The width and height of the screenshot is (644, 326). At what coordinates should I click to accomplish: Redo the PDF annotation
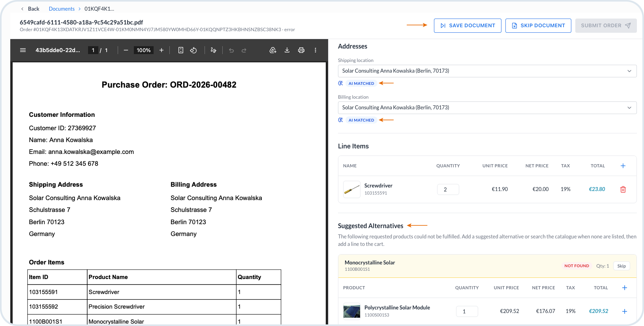pyautogui.click(x=244, y=50)
